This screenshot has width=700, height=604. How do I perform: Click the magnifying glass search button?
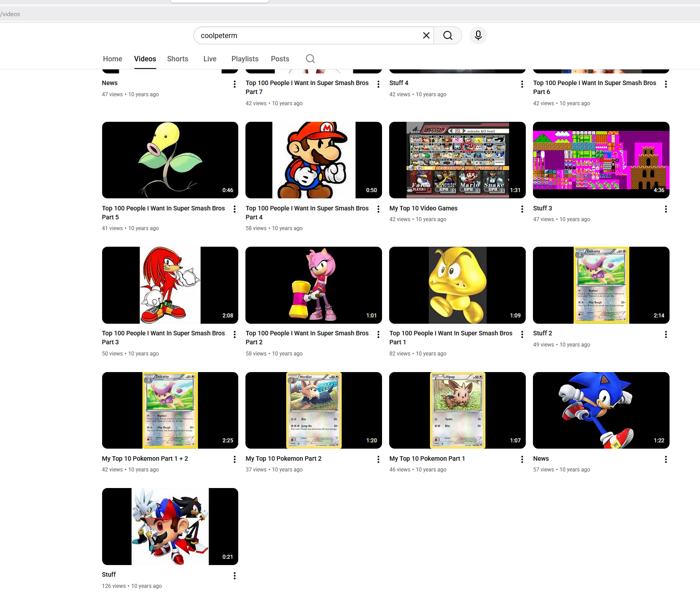447,35
